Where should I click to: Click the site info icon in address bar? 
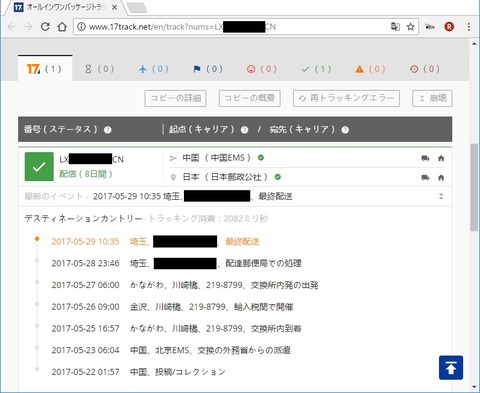pyautogui.click(x=81, y=27)
